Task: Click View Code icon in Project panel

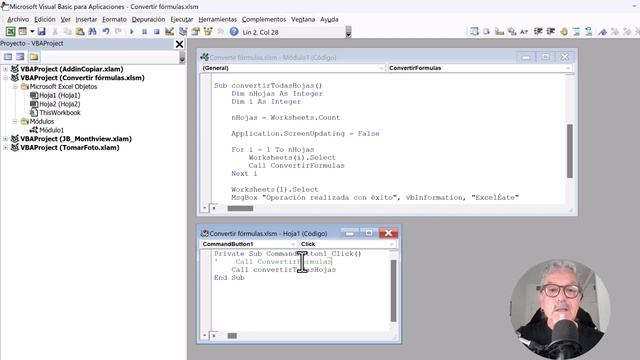Action: [x=8, y=57]
